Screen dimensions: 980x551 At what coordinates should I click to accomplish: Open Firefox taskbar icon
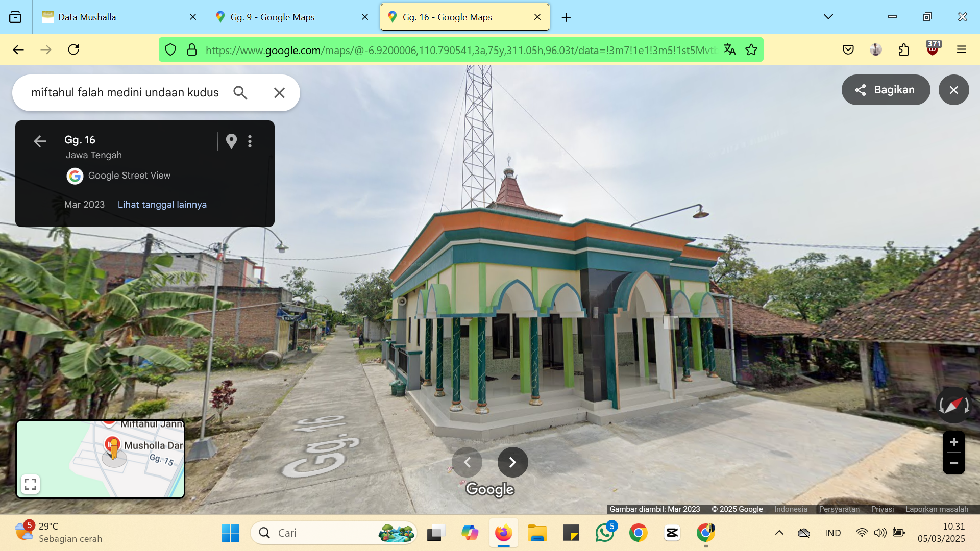point(503,533)
